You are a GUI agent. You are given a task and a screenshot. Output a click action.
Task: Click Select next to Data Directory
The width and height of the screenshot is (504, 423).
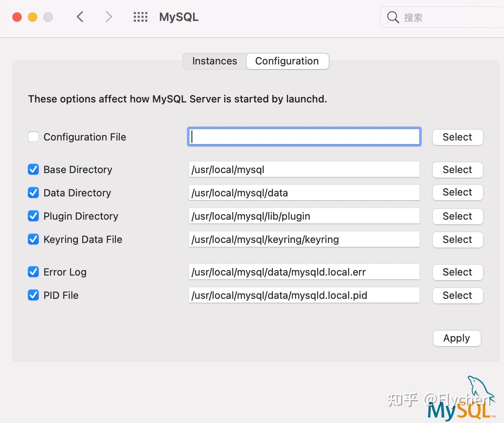457,192
